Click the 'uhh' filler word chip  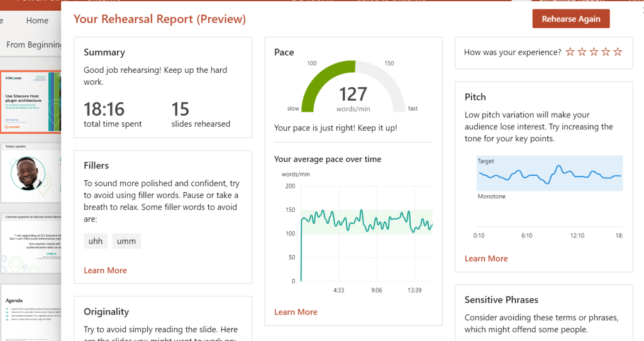[x=96, y=241]
